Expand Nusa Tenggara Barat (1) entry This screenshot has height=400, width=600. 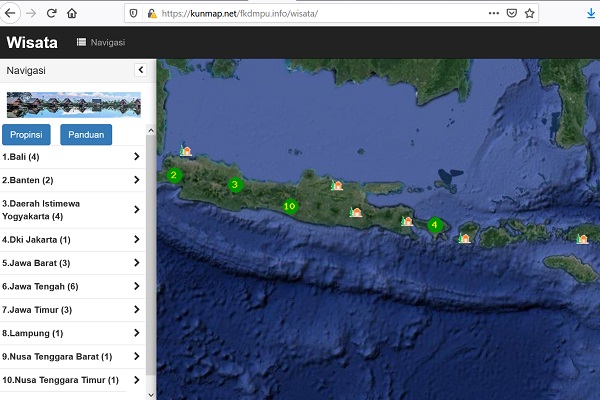tap(72, 357)
